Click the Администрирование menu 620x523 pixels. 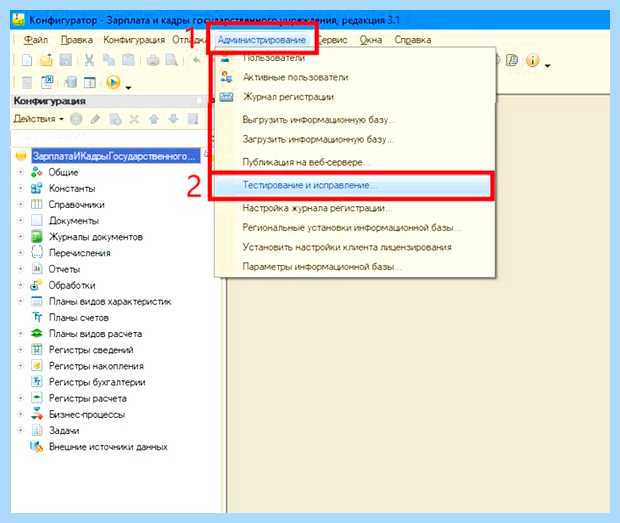(261, 40)
